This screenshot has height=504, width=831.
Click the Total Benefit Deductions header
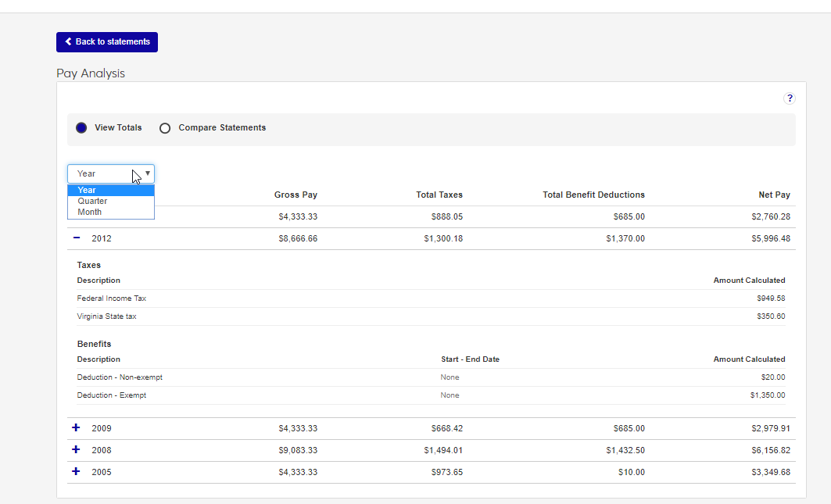[593, 195]
